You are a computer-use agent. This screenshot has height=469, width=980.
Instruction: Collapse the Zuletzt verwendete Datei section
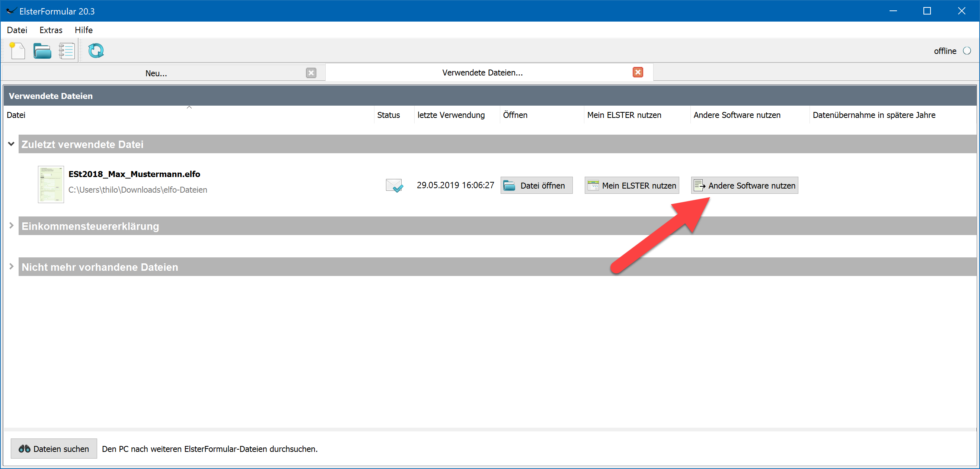12,144
